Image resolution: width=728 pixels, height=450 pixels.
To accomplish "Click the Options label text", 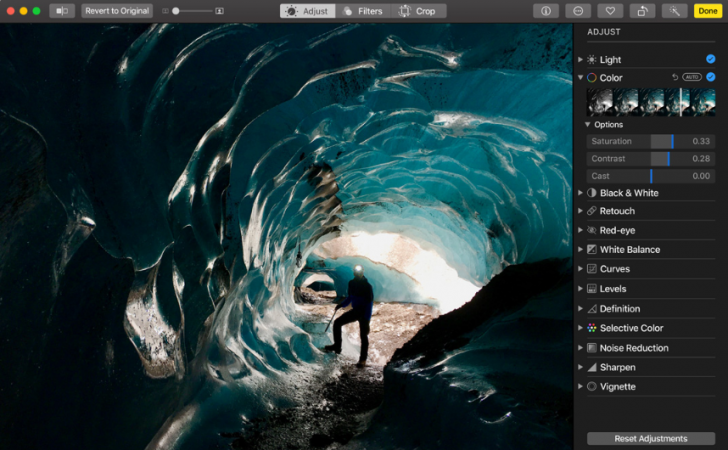I will [609, 124].
